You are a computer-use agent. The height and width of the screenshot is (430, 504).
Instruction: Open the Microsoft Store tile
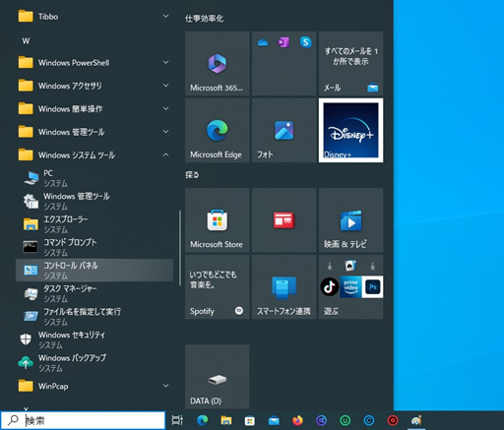217,220
